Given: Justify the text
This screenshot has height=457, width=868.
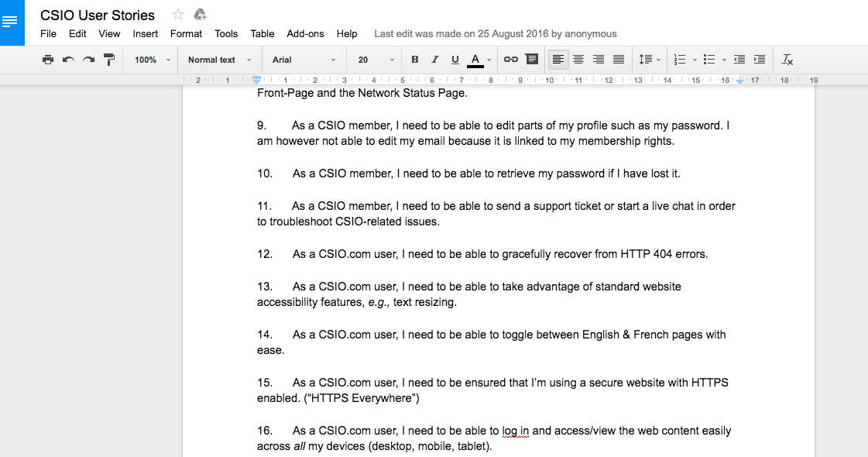Looking at the screenshot, I should (619, 60).
